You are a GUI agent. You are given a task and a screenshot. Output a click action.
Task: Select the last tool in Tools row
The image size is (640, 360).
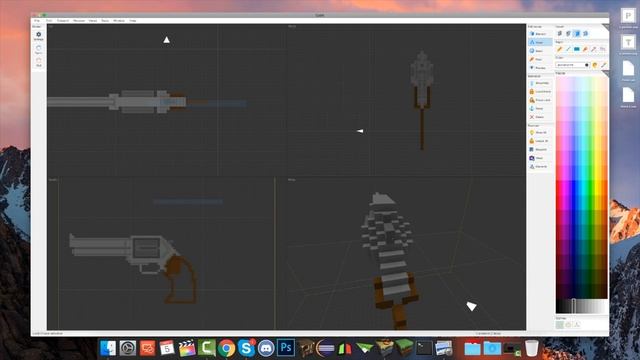[602, 49]
